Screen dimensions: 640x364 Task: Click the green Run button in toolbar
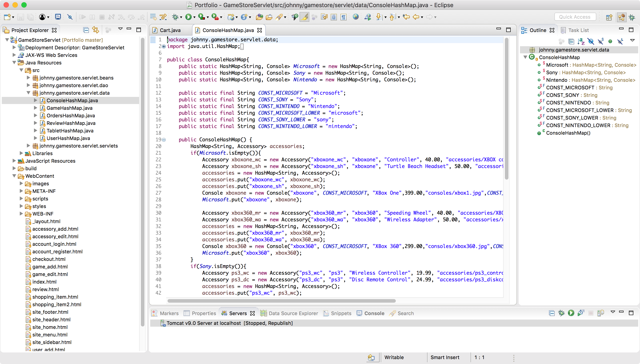pyautogui.click(x=188, y=17)
